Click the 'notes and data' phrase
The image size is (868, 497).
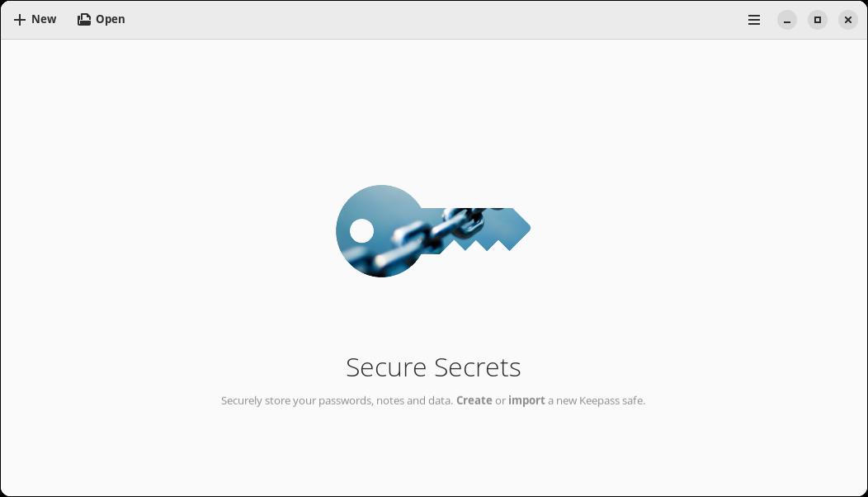[x=415, y=400]
